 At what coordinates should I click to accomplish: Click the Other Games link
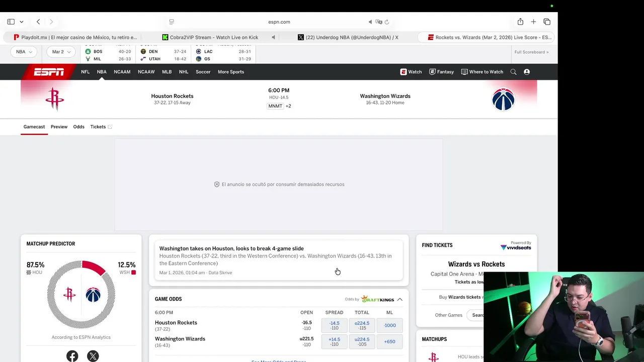pyautogui.click(x=448, y=315)
